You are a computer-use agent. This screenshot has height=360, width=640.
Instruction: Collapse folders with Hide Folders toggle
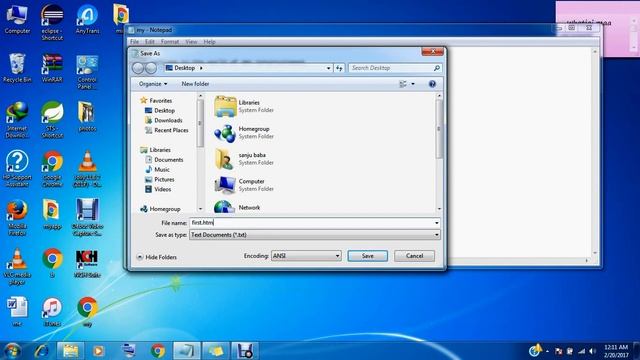(157, 257)
